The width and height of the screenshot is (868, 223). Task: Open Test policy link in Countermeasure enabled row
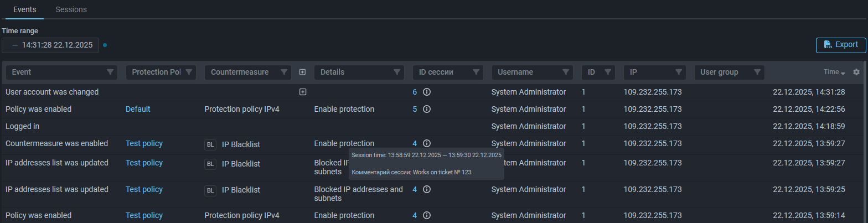click(x=144, y=144)
